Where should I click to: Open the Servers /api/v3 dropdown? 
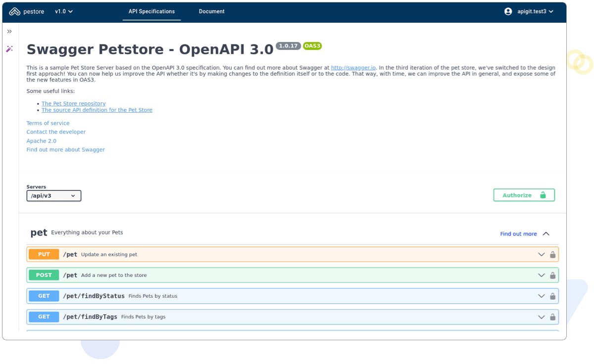pos(54,196)
